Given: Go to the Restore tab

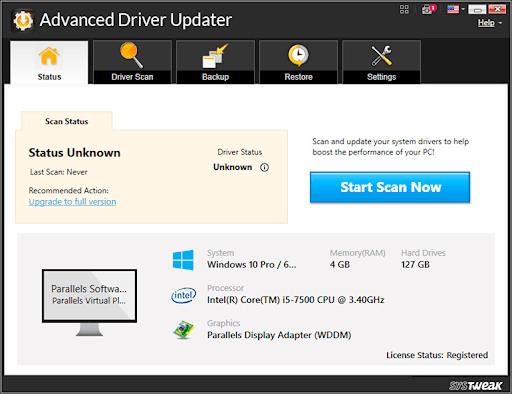Looking at the screenshot, I should click(x=298, y=62).
